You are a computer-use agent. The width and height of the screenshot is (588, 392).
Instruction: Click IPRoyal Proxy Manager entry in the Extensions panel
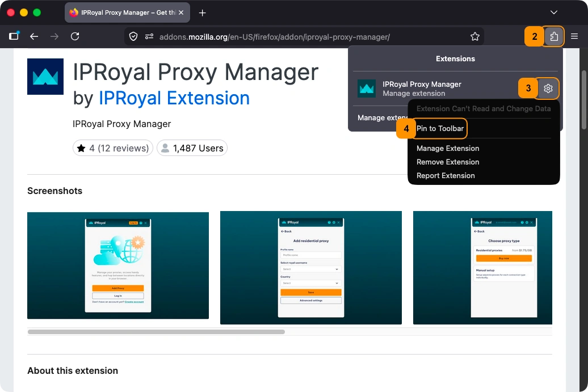click(x=422, y=88)
